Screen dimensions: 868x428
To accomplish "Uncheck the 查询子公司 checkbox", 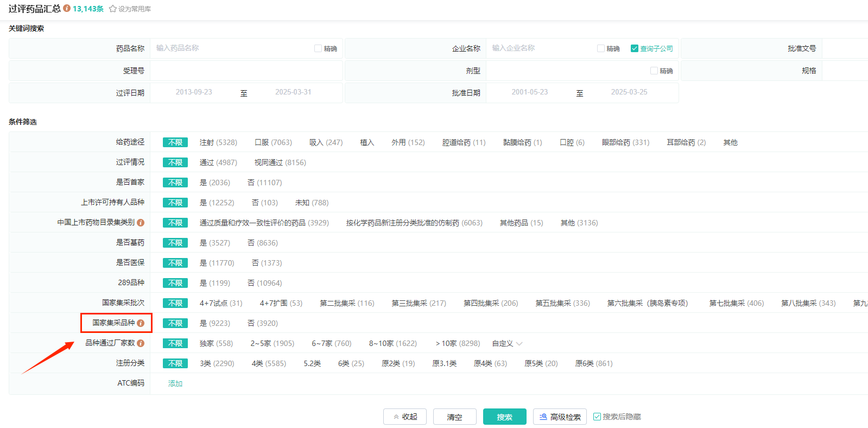I will point(634,48).
